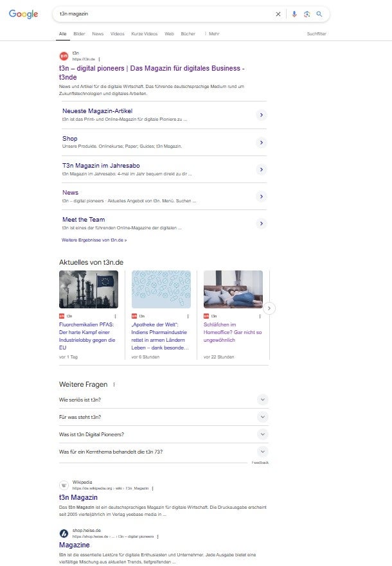This screenshot has height=566, width=392.
Task: Open Google Lens image search icon
Action: [307, 14]
